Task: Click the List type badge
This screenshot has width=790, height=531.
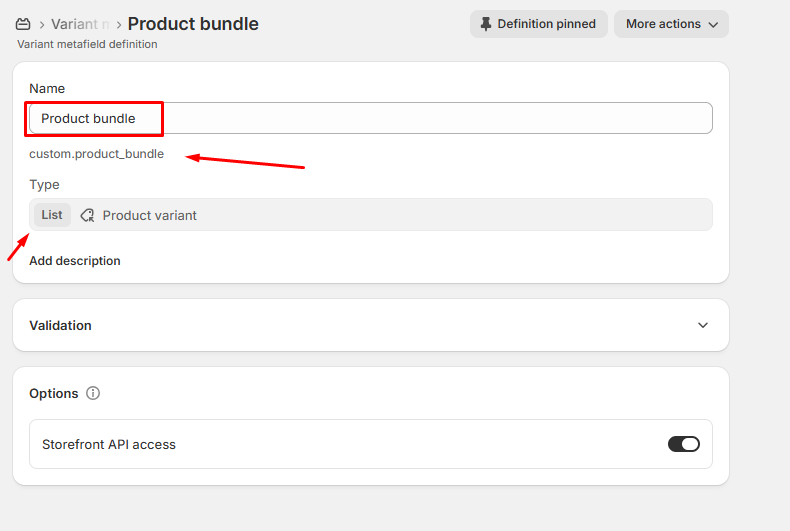Action: pyautogui.click(x=52, y=215)
